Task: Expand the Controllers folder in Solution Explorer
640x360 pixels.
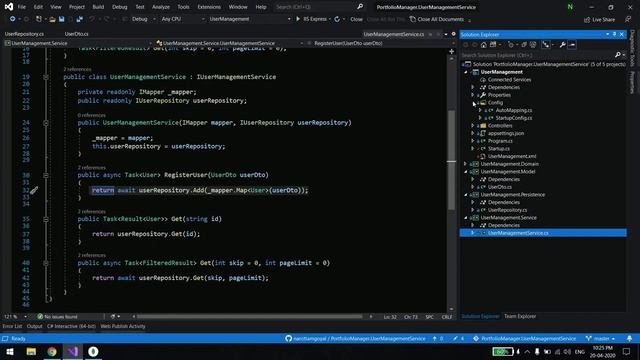Action: point(473,126)
